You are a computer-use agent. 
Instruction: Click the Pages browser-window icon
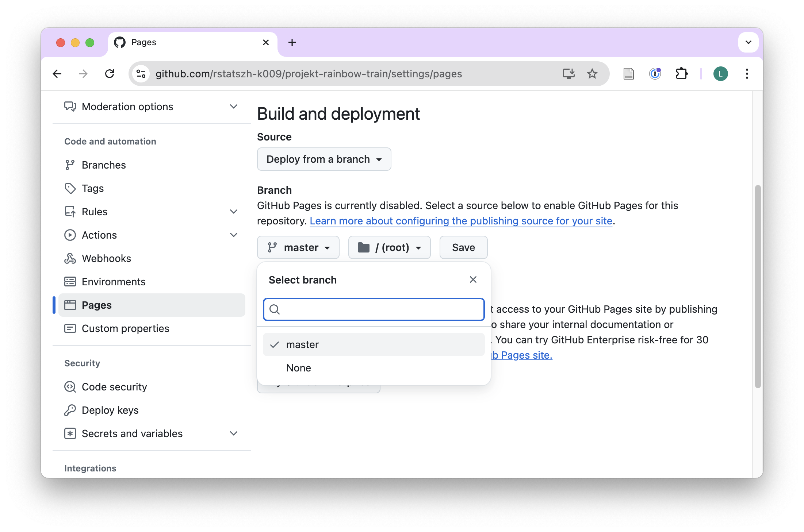70,305
